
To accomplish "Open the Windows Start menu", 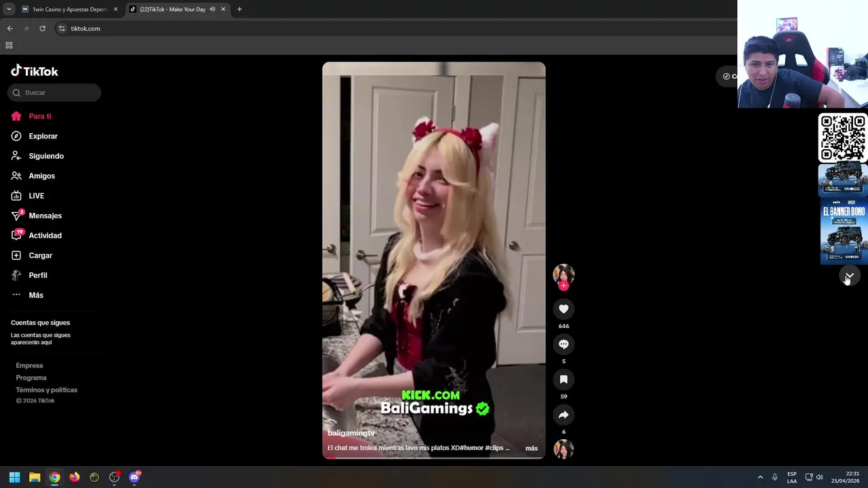I will pos(14,477).
